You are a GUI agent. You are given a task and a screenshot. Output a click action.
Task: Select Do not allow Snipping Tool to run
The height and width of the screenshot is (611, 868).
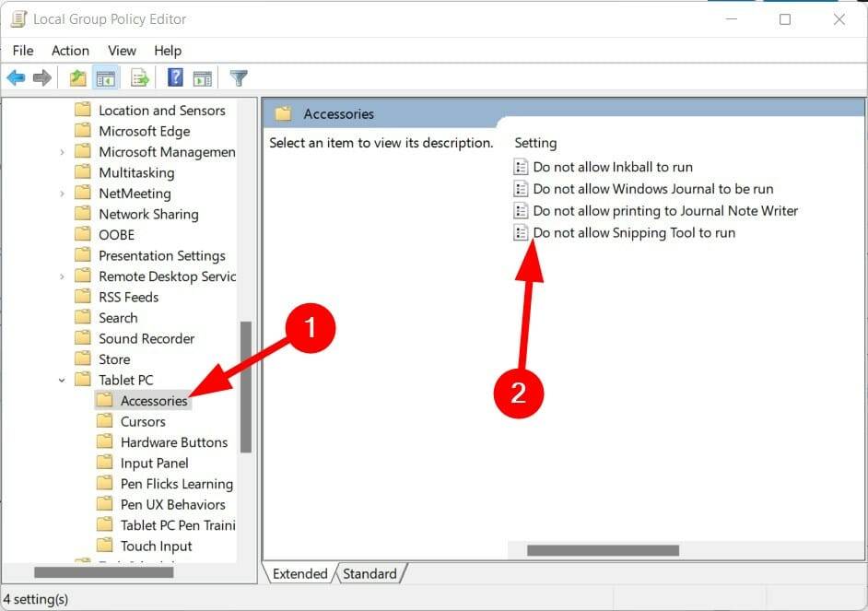pos(634,232)
